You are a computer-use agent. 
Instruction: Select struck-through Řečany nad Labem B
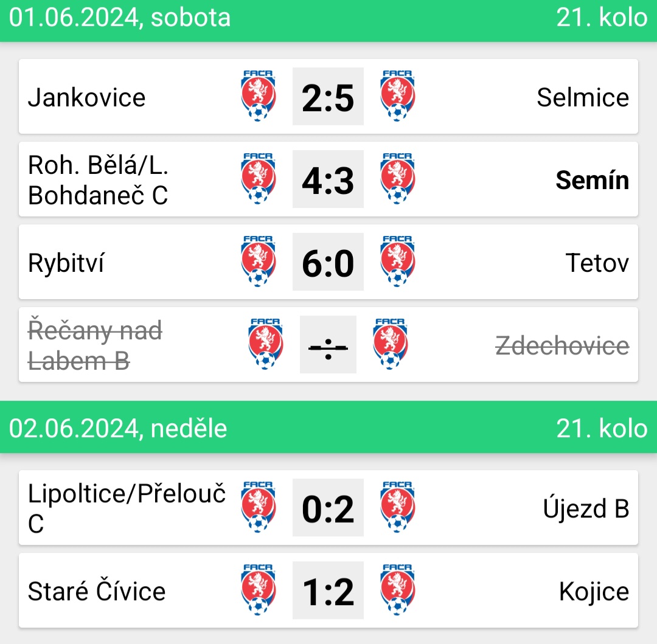click(x=95, y=345)
